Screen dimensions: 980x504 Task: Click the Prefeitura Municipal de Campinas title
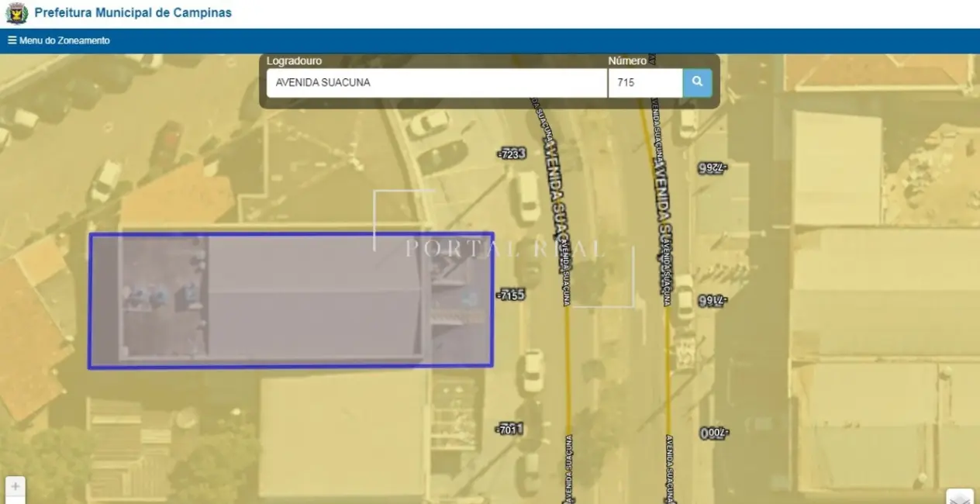pos(133,13)
